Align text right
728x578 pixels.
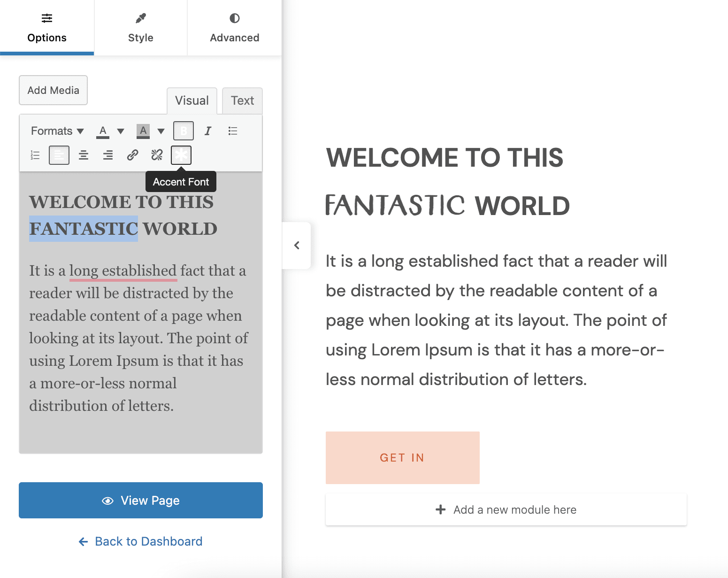point(108,155)
